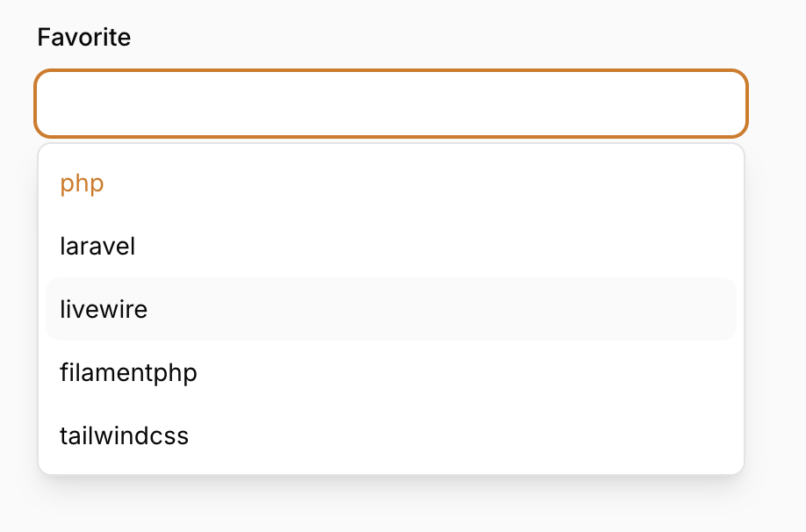Image resolution: width=806 pixels, height=532 pixels.
Task: Select the middle option, livewire
Action: [104, 309]
